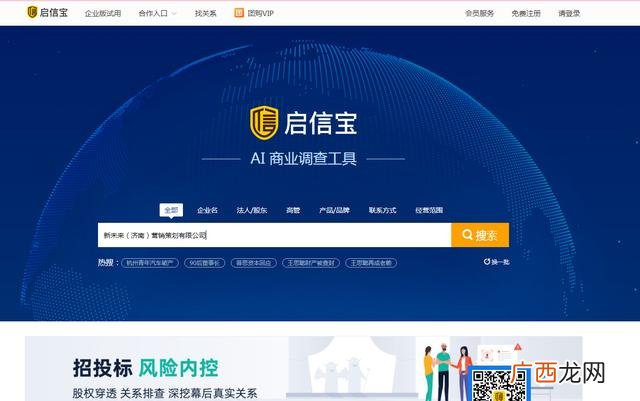640x401 pixels.
Task: Click the 换一批 refresh icon
Action: [487, 262]
